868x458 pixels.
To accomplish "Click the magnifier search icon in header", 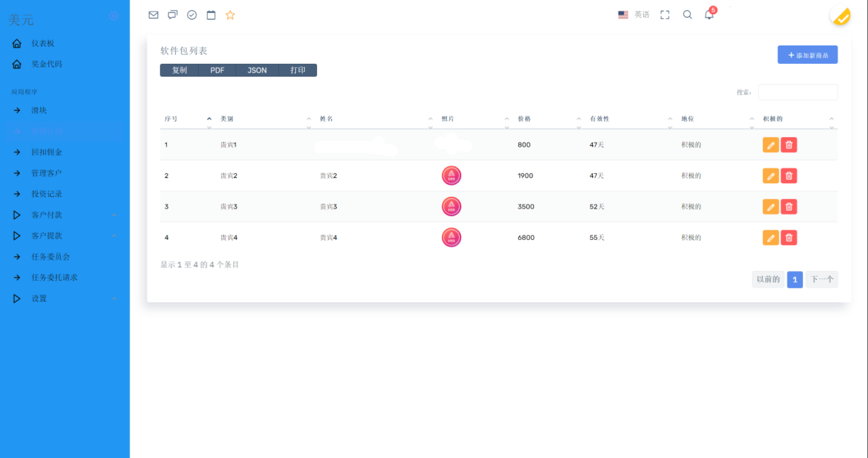I will point(688,15).
